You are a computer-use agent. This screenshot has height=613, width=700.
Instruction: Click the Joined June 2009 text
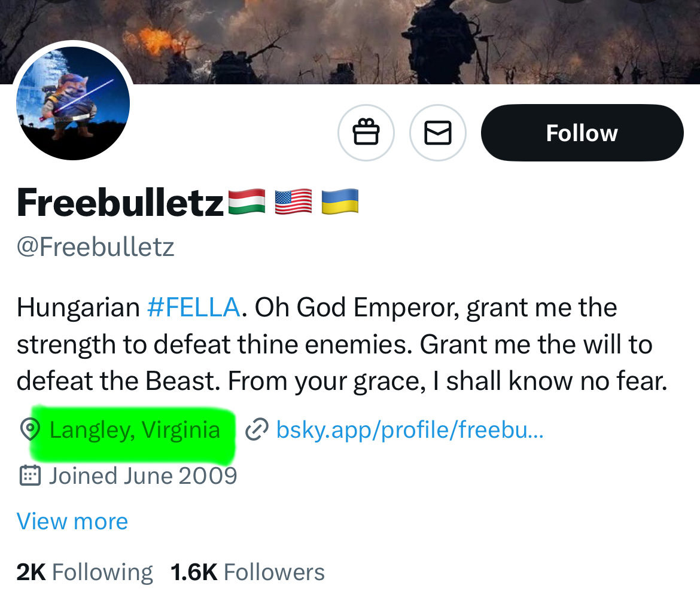pos(143,475)
